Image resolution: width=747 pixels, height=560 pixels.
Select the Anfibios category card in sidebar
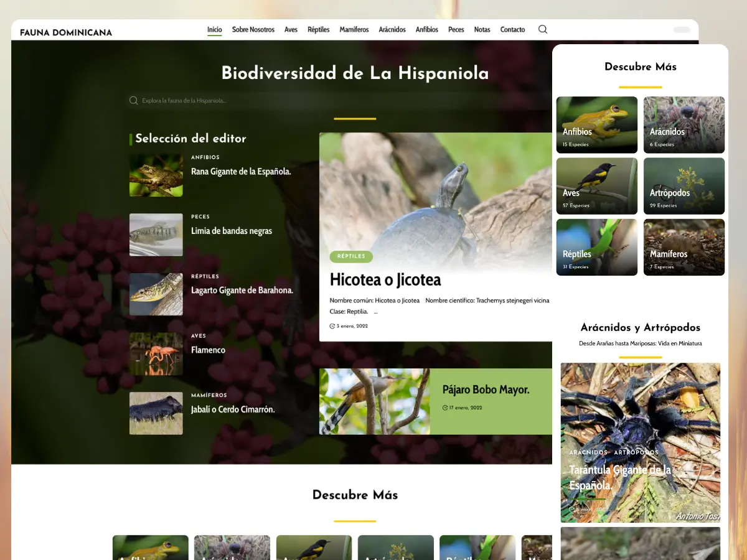coord(597,124)
